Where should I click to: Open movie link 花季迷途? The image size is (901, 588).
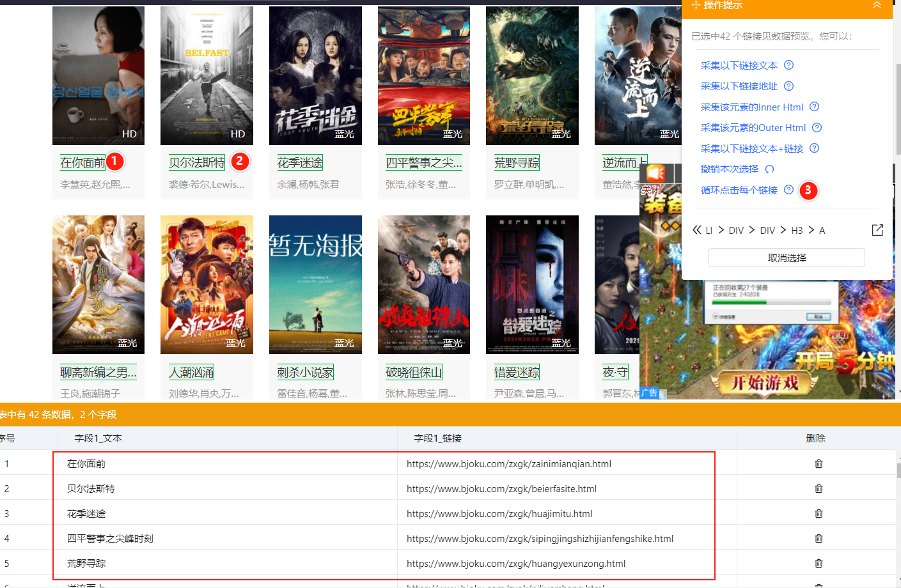pos(300,162)
